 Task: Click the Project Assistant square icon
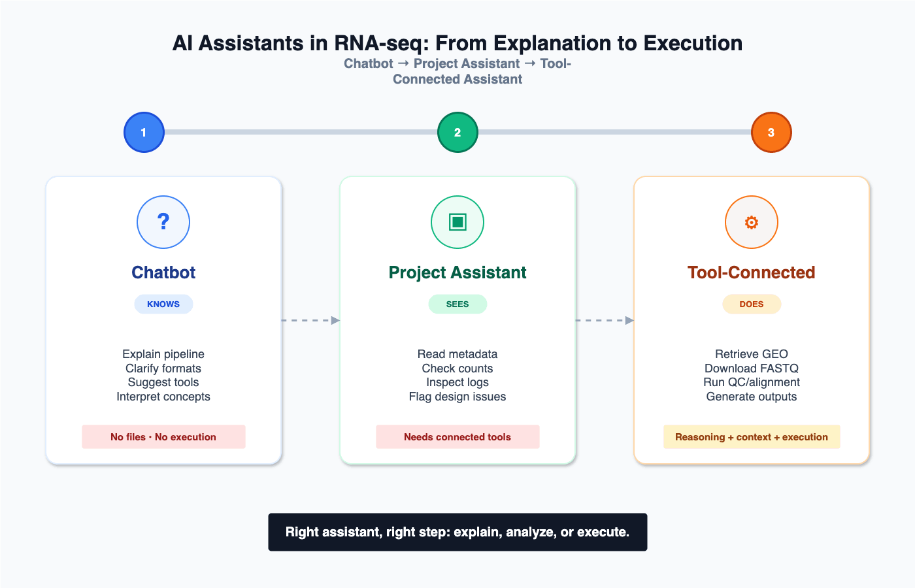[457, 222]
